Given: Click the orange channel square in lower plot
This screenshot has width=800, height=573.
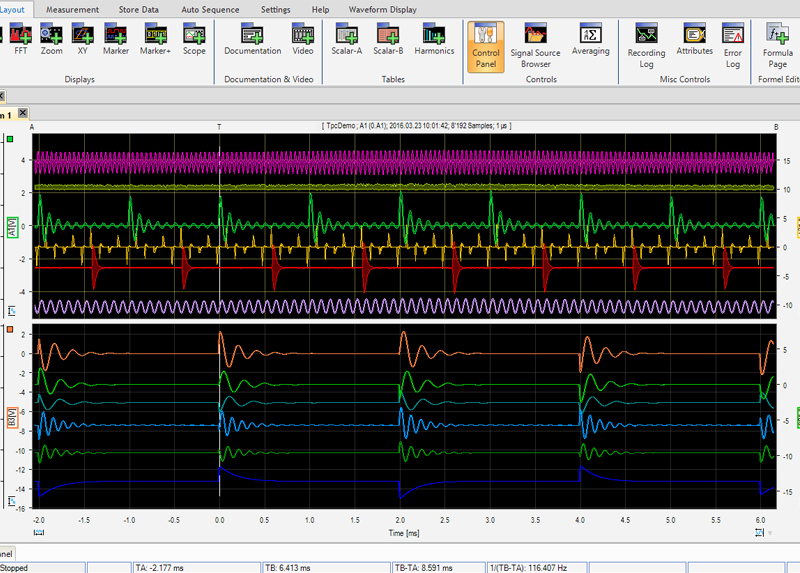Looking at the screenshot, I should click(x=10, y=329).
